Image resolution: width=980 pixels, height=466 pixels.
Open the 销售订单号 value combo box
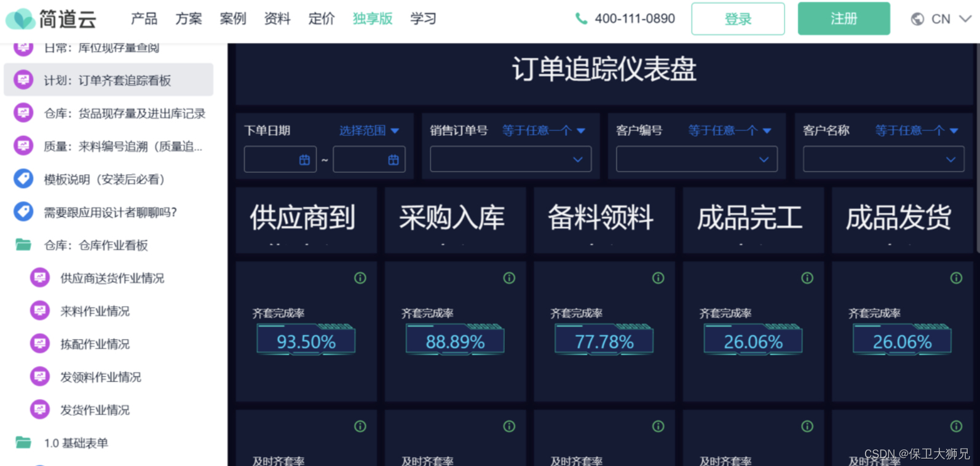[510, 159]
